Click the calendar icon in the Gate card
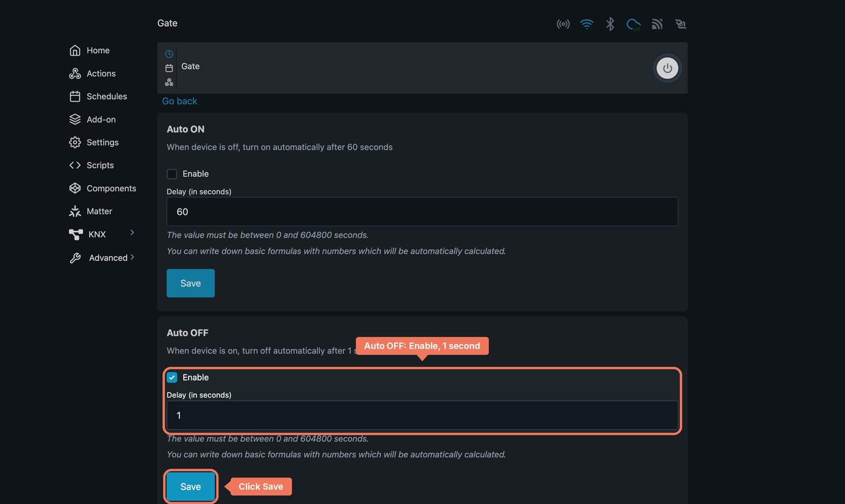 click(x=169, y=68)
